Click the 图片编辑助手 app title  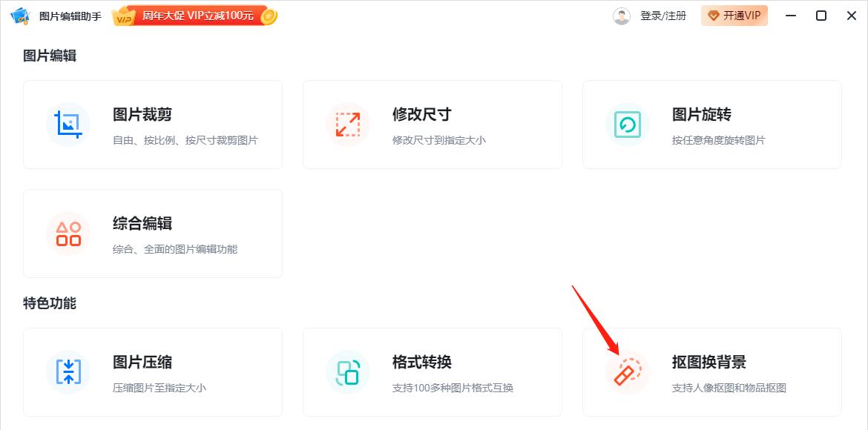click(70, 16)
